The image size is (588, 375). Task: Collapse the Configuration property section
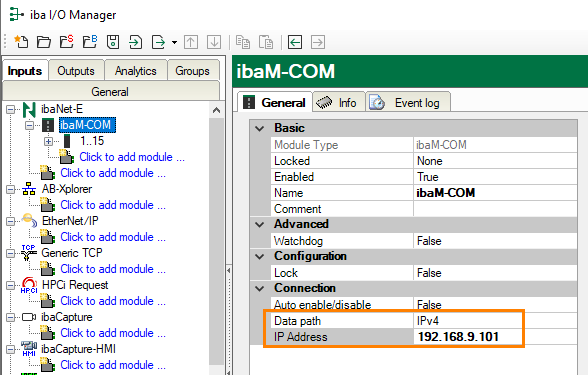(x=260, y=256)
